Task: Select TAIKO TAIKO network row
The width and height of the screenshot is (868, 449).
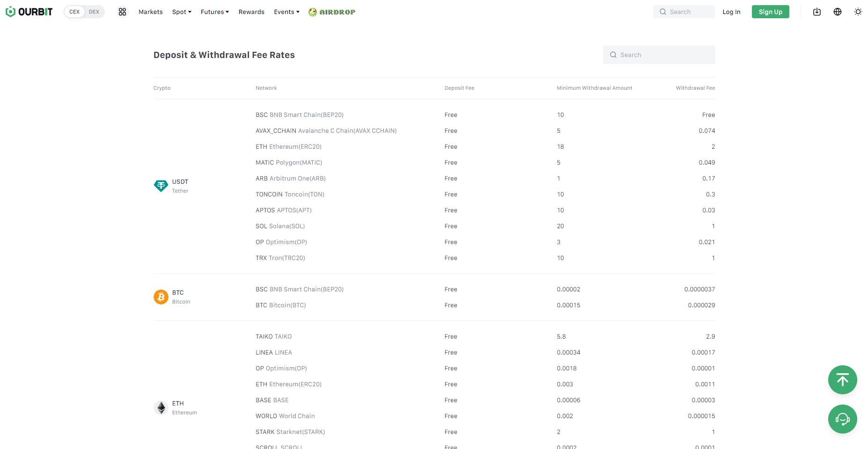Action: pos(274,336)
